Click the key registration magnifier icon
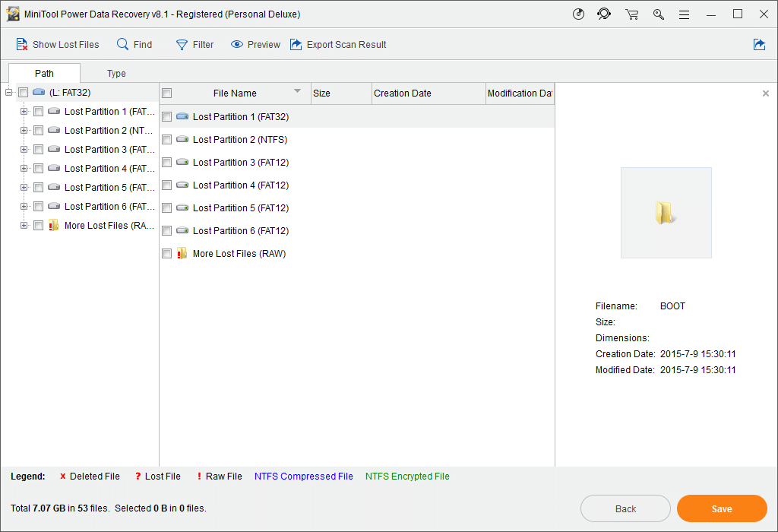The height and width of the screenshot is (532, 778). tap(658, 14)
